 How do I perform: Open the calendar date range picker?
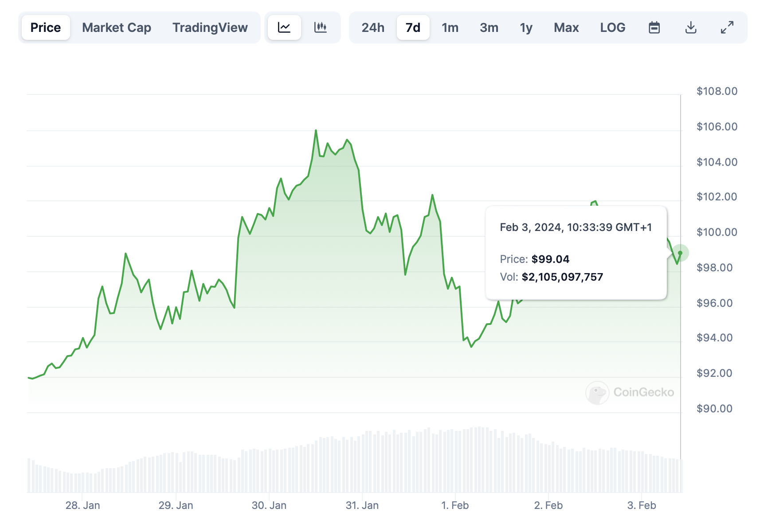click(x=654, y=27)
